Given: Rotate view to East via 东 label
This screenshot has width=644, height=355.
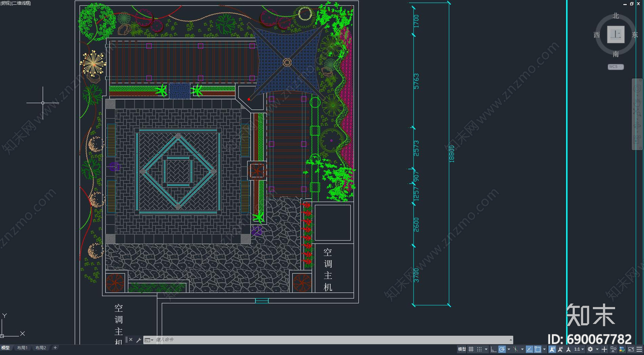Looking at the screenshot, I should [635, 35].
